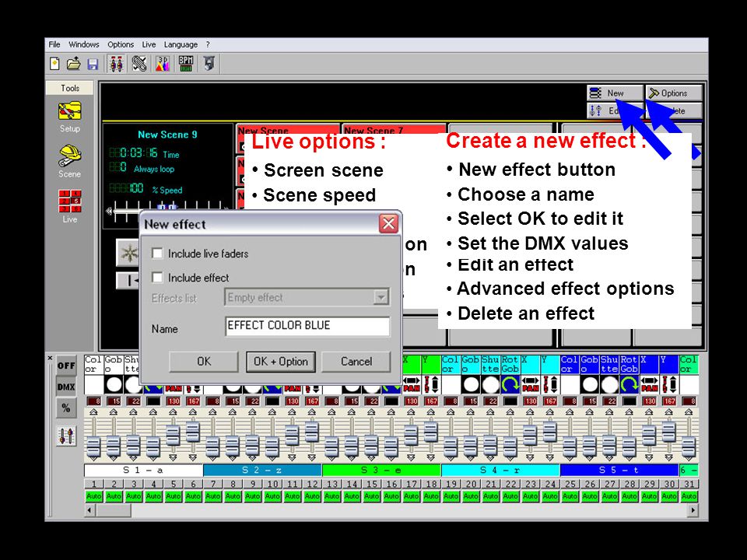The height and width of the screenshot is (560, 747).
Task: Click the fader mixer icon below %
Action: click(x=66, y=436)
